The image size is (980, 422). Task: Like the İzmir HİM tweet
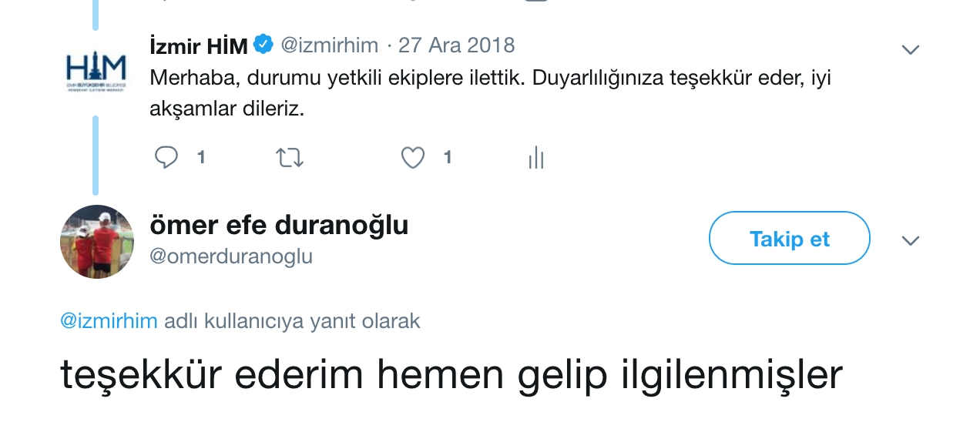413,158
